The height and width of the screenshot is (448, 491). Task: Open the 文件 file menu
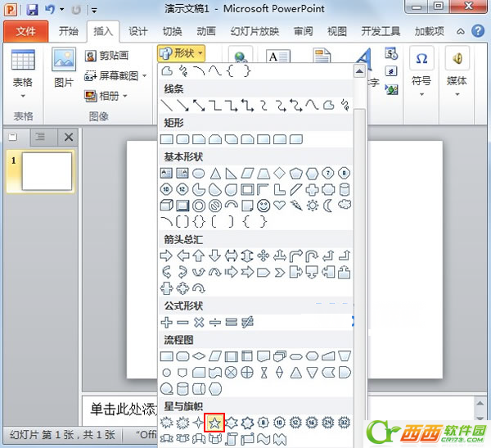[x=26, y=32]
